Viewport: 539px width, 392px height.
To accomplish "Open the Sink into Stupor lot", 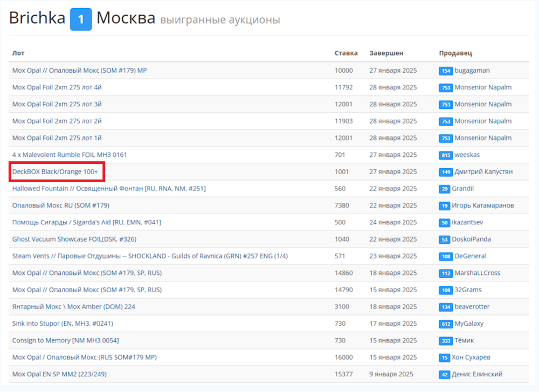I will pos(63,324).
